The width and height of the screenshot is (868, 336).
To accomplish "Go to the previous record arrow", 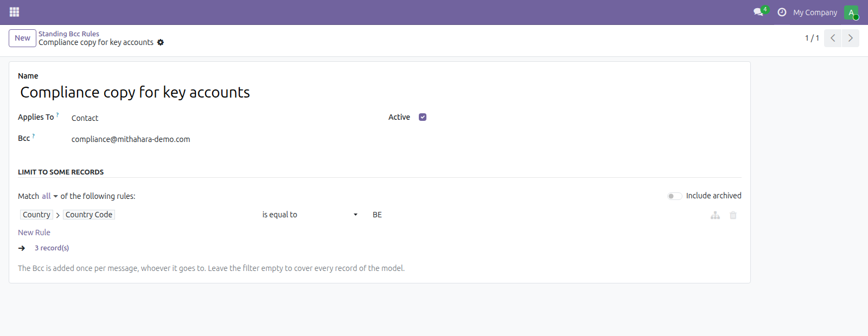I will click(833, 38).
